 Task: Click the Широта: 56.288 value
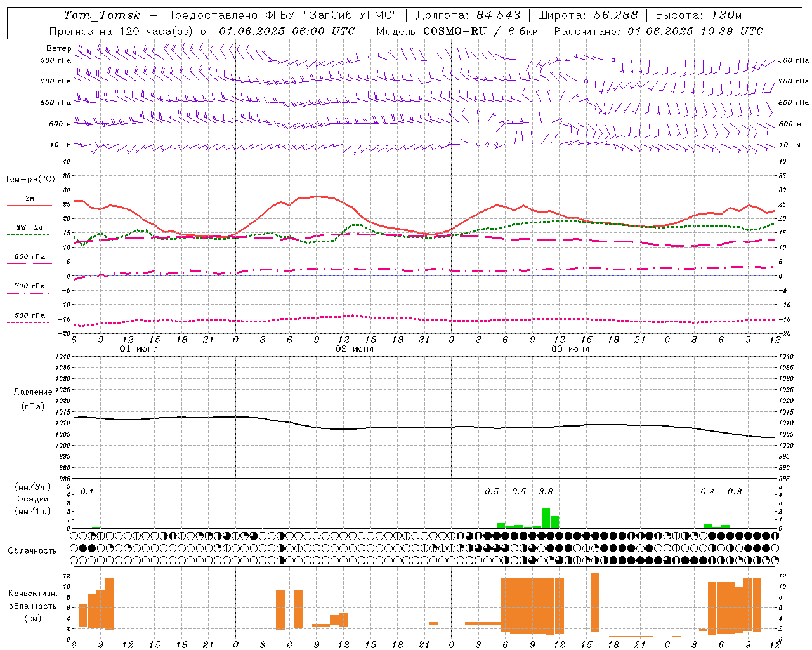pos(587,15)
